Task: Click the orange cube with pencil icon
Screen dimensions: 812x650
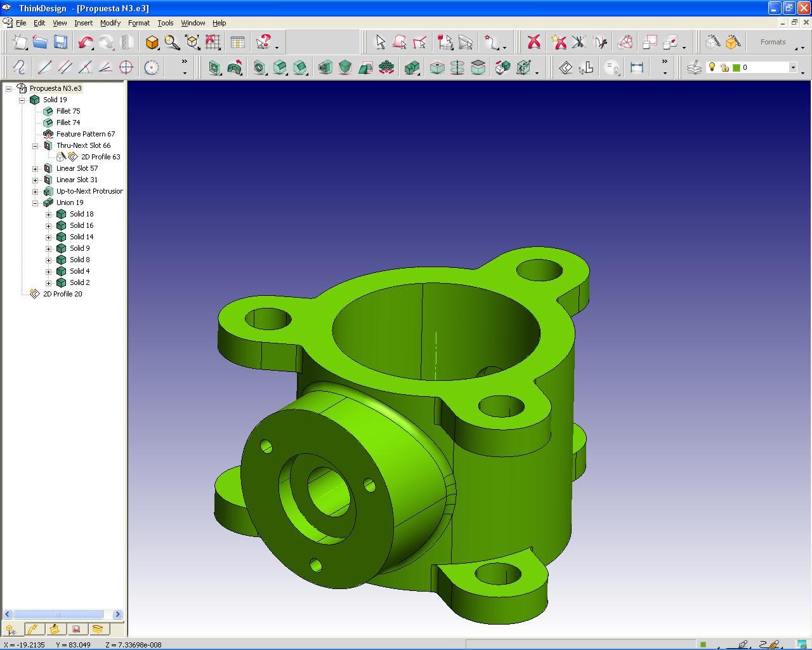Action: (733, 43)
